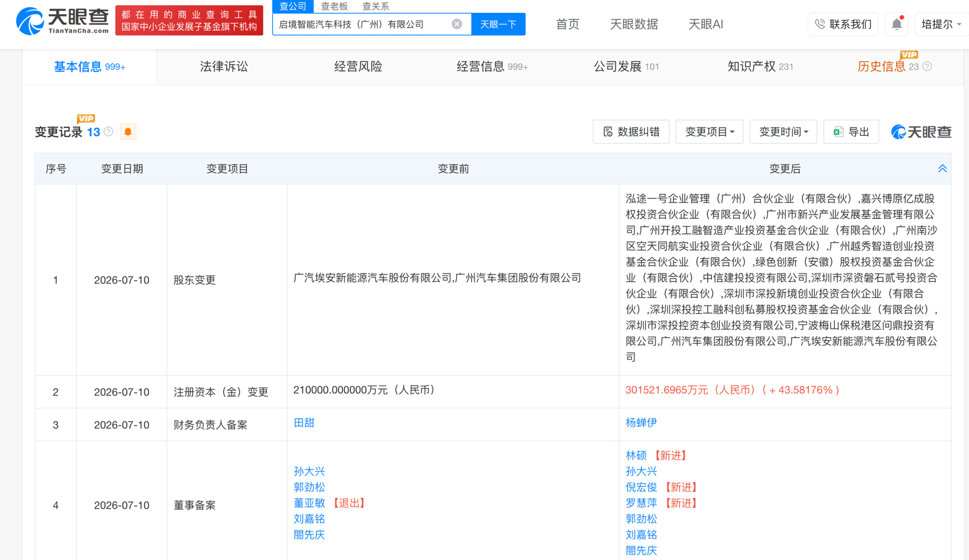Open the TianYanCha logo homepage

pos(63,21)
